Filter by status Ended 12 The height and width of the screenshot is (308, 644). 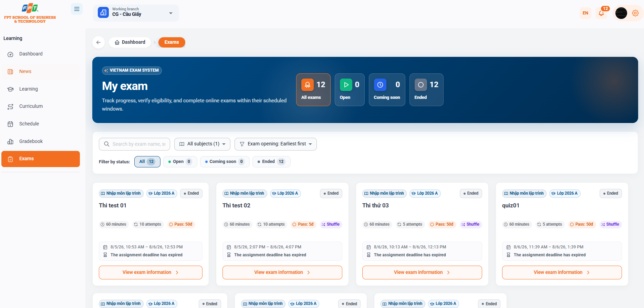coord(271,162)
